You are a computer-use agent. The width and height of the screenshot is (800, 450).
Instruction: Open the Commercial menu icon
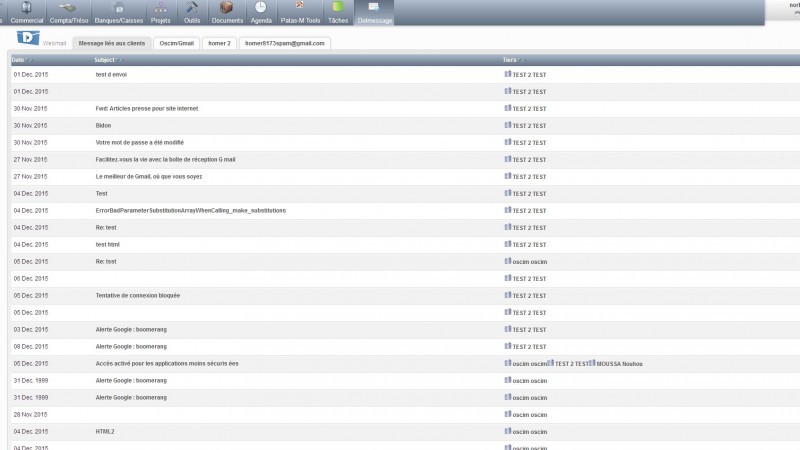[27, 8]
